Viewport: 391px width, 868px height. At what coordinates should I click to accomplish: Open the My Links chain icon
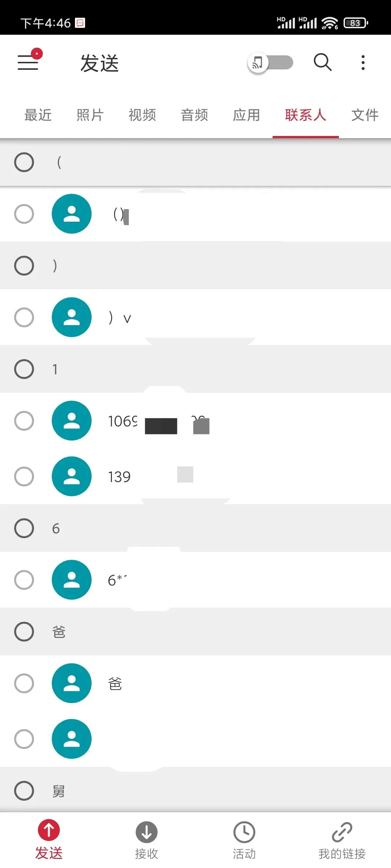(342, 832)
